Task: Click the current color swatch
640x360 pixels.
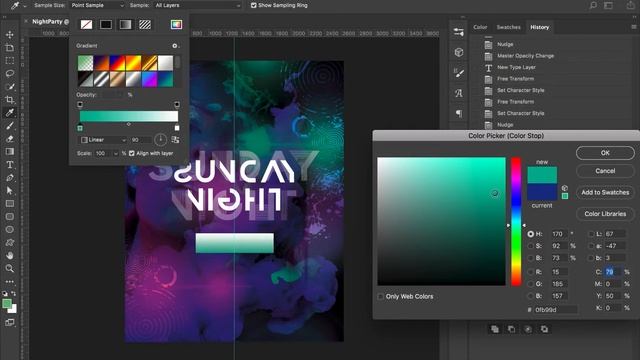Action: pyautogui.click(x=542, y=192)
